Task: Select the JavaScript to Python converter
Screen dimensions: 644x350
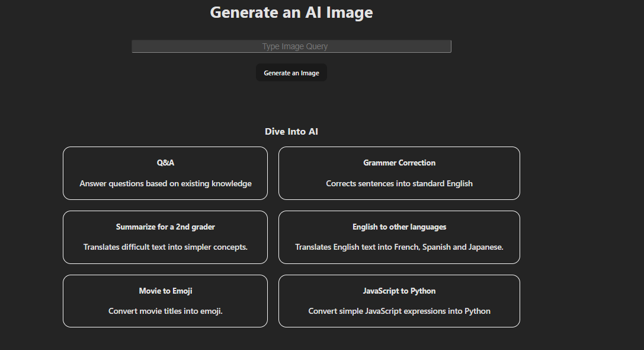Action: pyautogui.click(x=399, y=301)
